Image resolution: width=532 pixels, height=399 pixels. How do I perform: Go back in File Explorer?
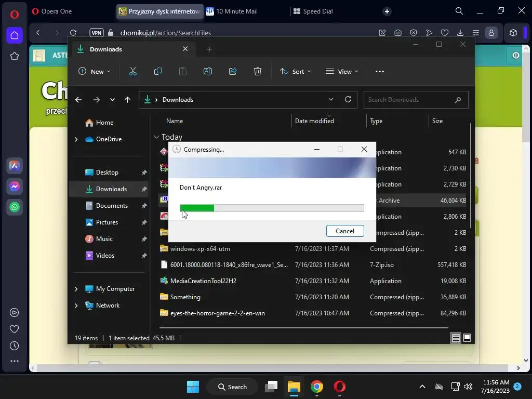coord(78,100)
